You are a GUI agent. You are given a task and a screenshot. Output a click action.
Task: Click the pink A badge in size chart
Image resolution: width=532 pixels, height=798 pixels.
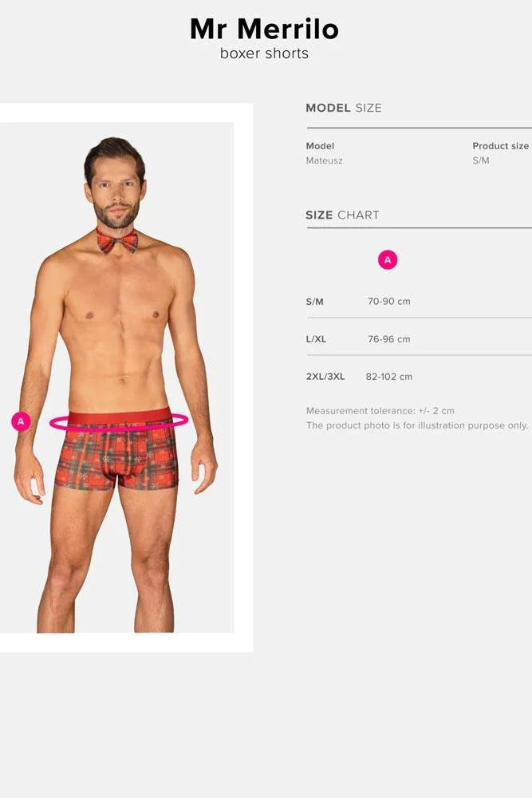tap(388, 260)
